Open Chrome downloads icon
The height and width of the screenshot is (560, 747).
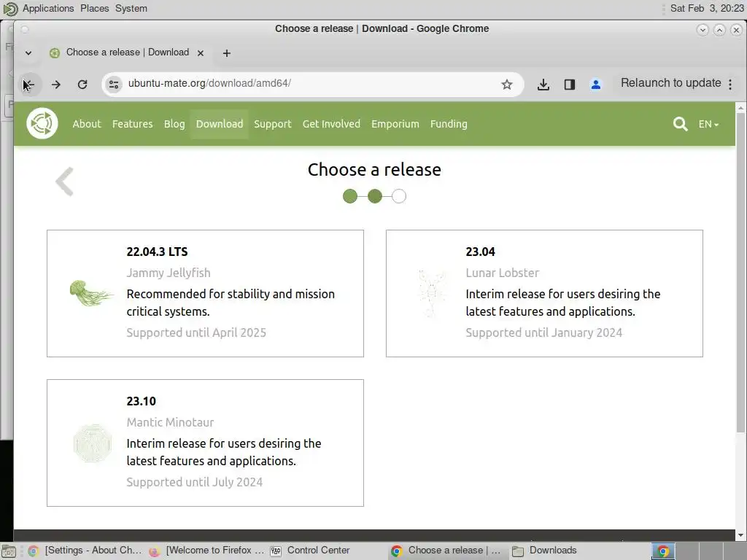tap(543, 85)
